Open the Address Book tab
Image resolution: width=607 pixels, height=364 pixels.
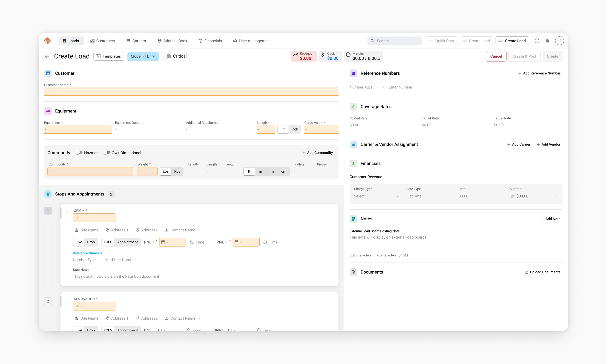(172, 41)
